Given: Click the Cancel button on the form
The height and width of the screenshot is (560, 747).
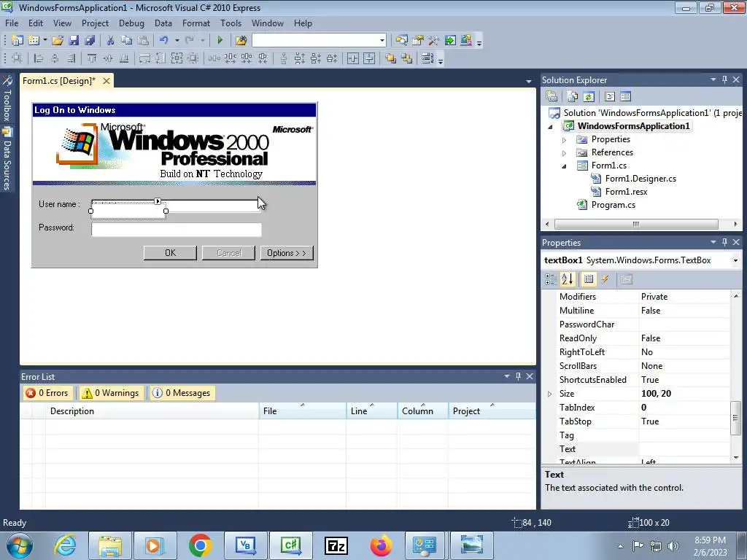Looking at the screenshot, I should pos(228,253).
